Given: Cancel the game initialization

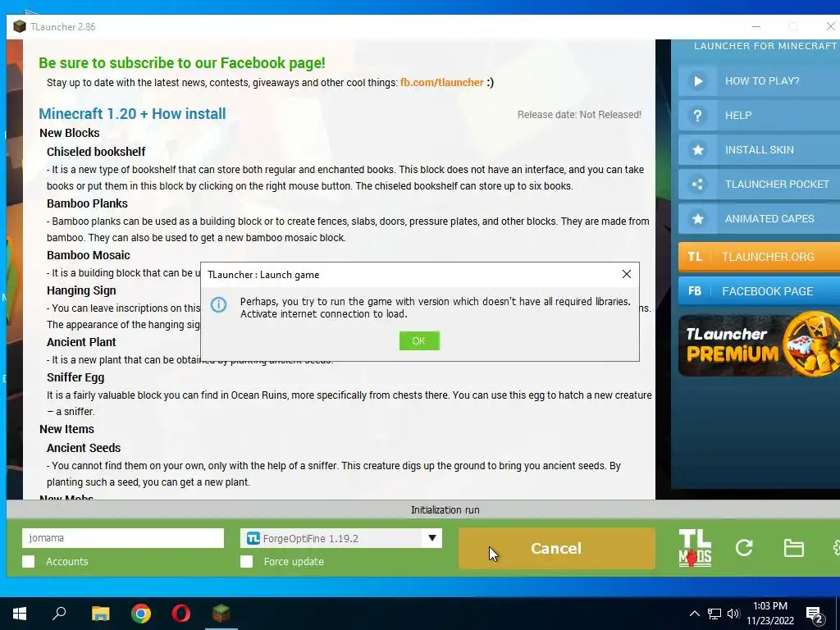Looking at the screenshot, I should pyautogui.click(x=556, y=548).
